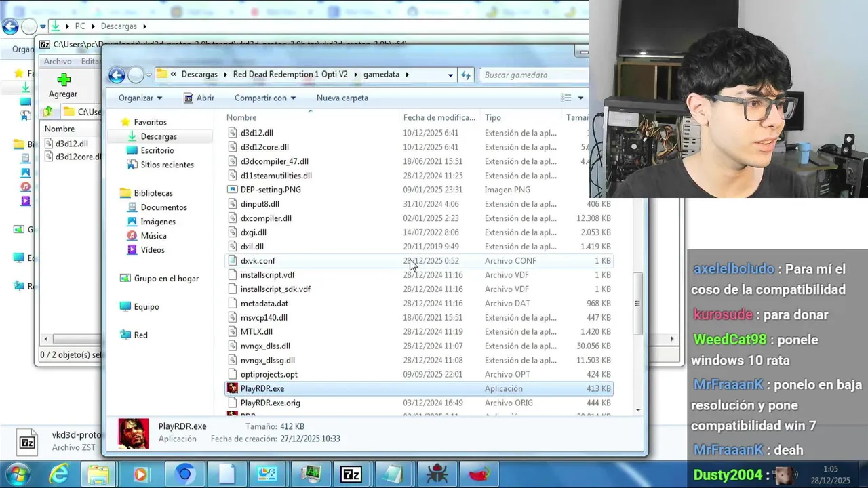Select MTLX.dll file

click(x=256, y=332)
